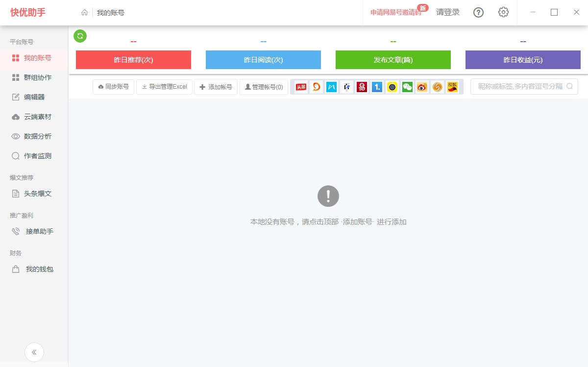Filter by the cyan M-shaped platform icon

tap(331, 87)
